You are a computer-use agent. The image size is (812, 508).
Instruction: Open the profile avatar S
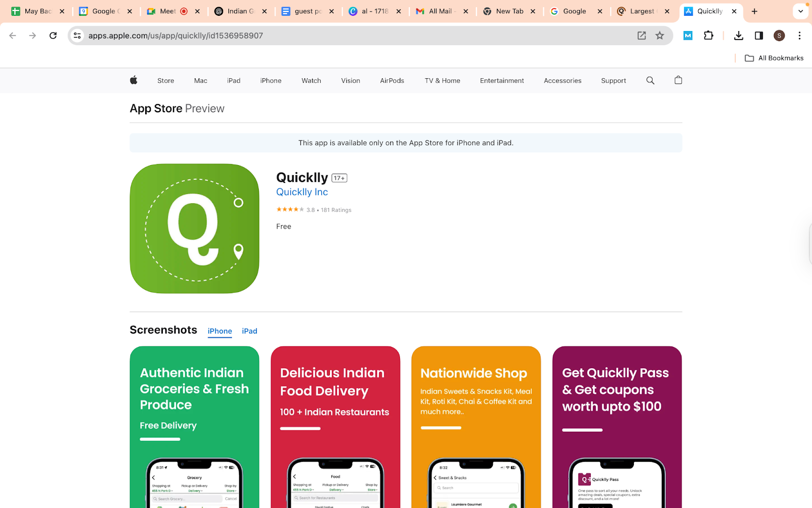click(x=779, y=36)
